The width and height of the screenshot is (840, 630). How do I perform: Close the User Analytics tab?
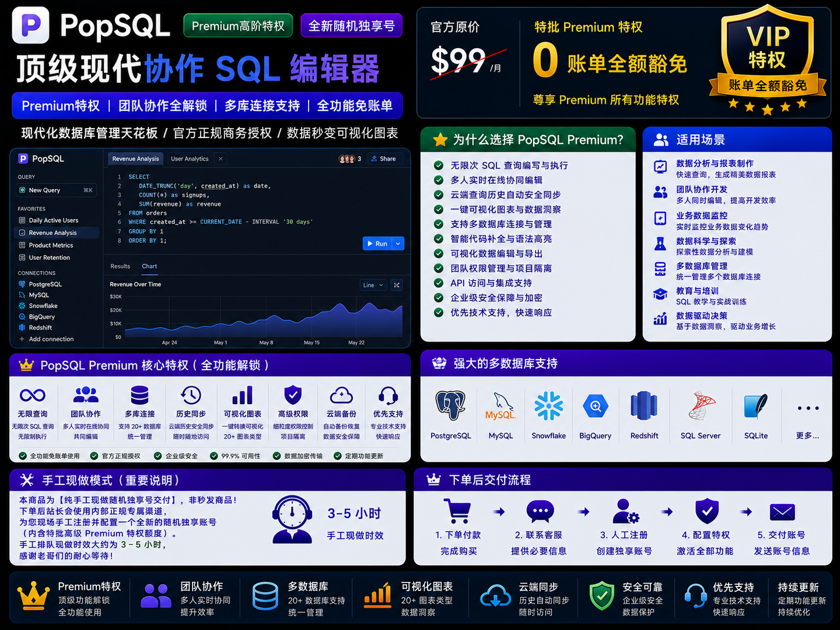(220, 158)
